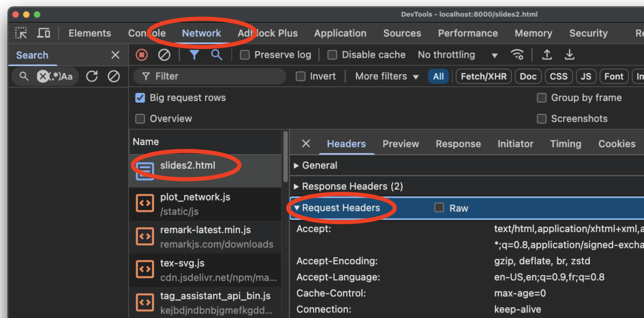Open network conditions wifi icon
Image resolution: width=644 pixels, height=318 pixels.
[517, 55]
